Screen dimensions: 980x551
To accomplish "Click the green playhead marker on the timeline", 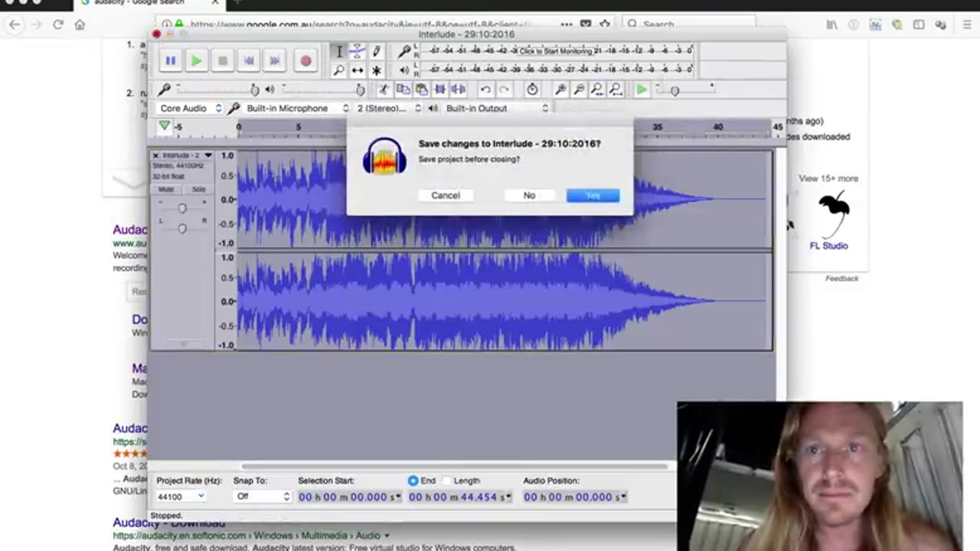I will [x=165, y=126].
